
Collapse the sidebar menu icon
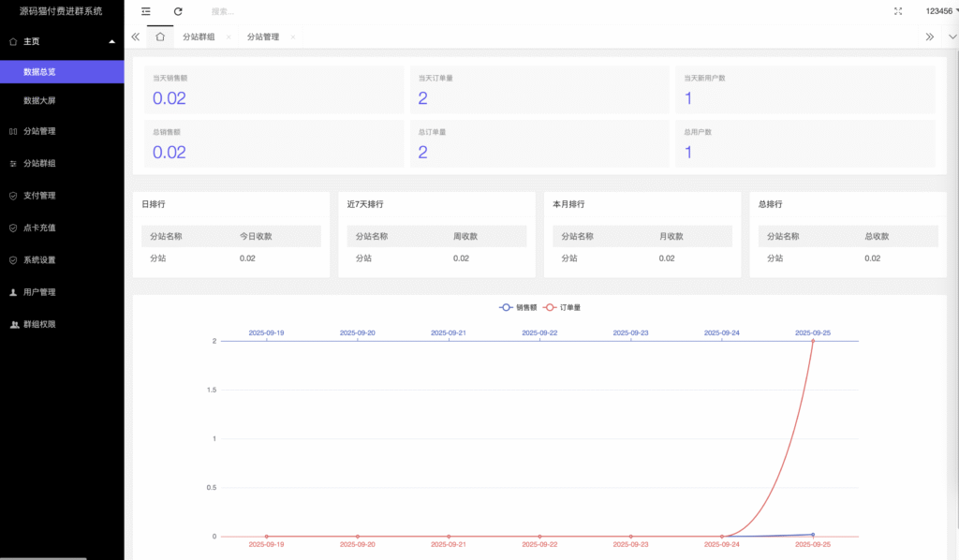click(x=145, y=11)
